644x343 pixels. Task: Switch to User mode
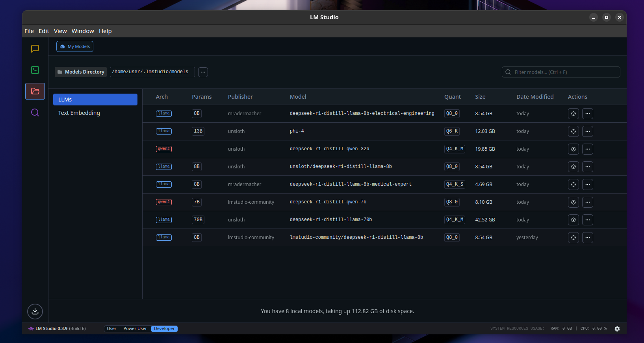pos(112,329)
